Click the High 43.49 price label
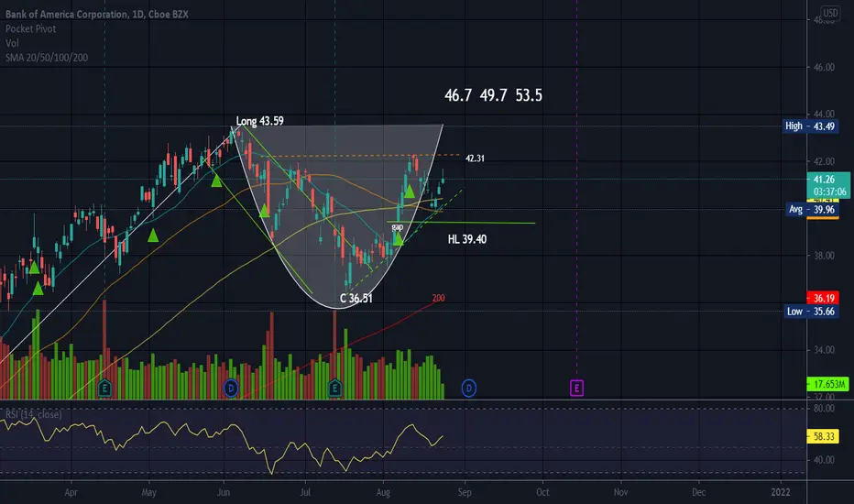 (x=810, y=126)
